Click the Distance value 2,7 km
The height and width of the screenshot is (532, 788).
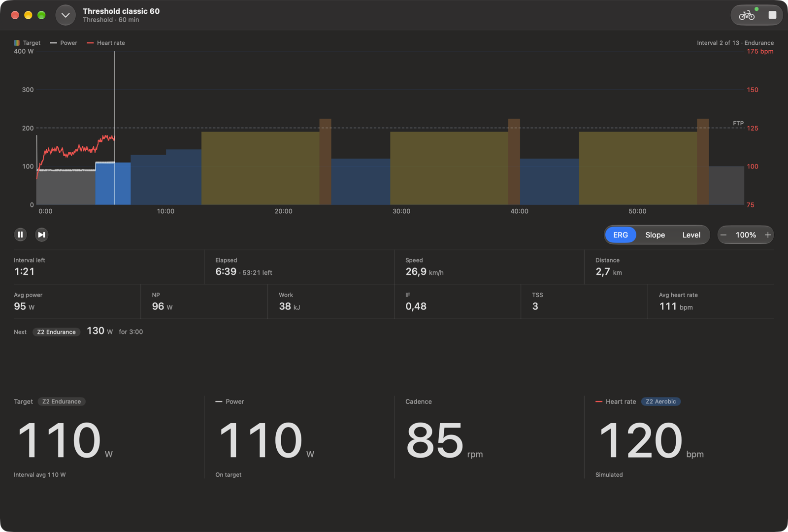tap(609, 272)
